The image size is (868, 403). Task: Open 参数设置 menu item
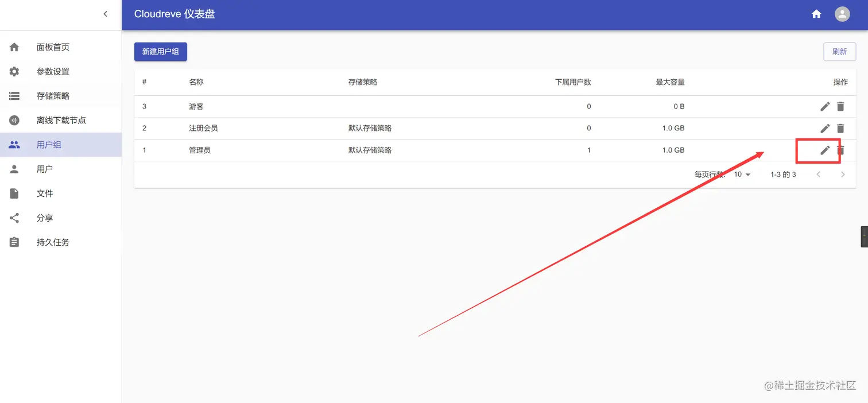(61, 72)
